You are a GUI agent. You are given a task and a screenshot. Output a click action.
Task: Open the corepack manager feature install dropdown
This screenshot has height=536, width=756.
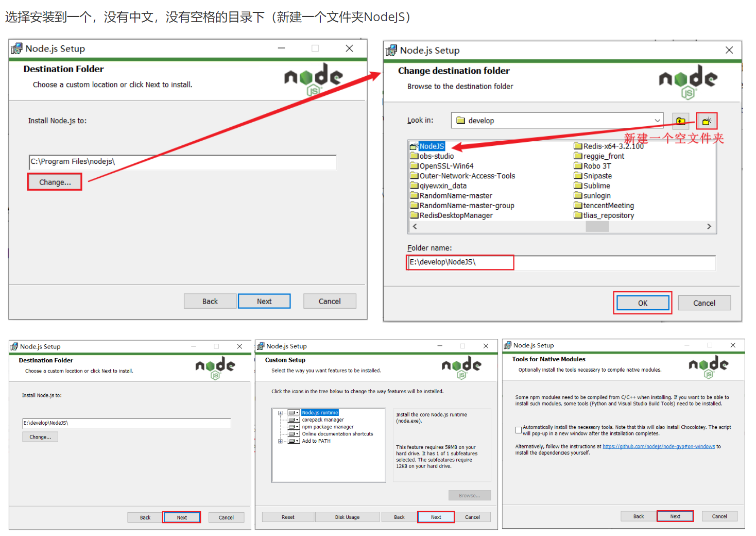coord(294,420)
